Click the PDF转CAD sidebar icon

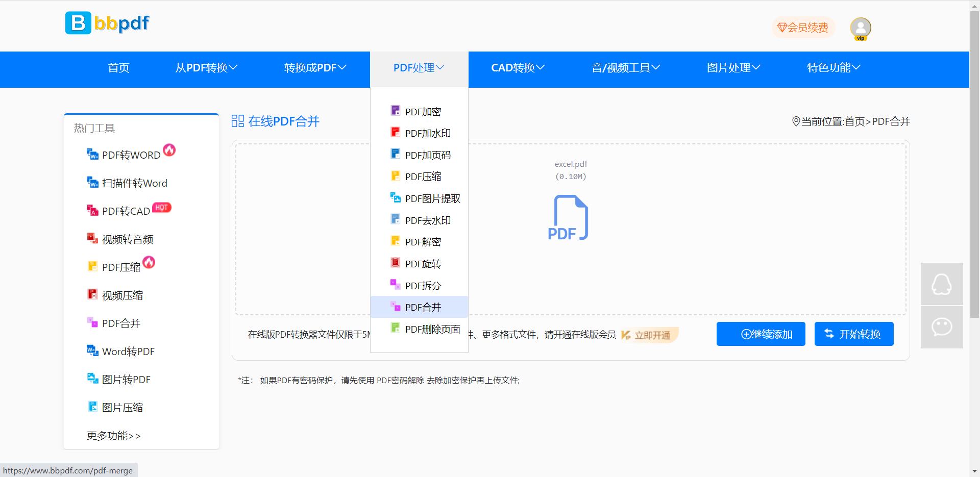click(x=92, y=210)
